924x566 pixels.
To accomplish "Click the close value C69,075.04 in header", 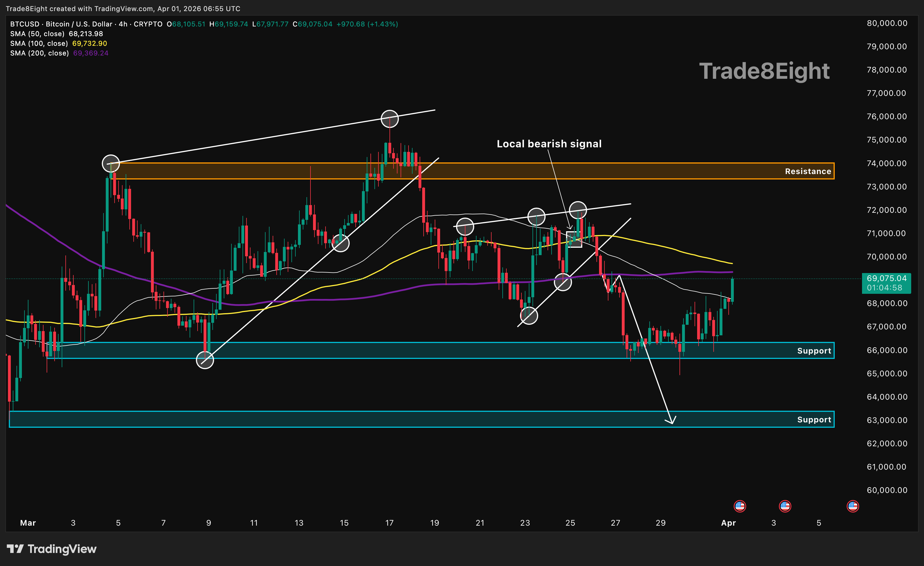I will tap(312, 24).
